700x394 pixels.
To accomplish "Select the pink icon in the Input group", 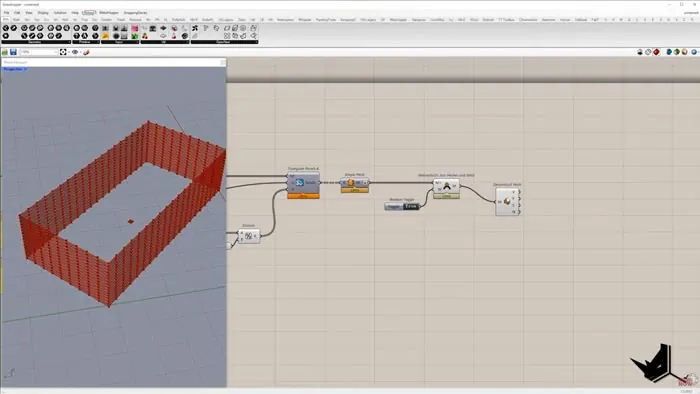I will click(134, 28).
